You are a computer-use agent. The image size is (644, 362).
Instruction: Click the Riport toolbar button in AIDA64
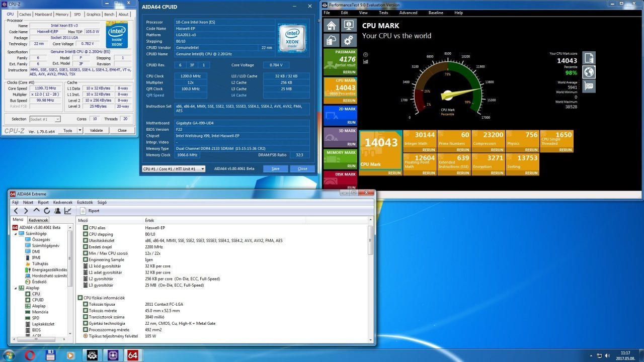coord(90,211)
